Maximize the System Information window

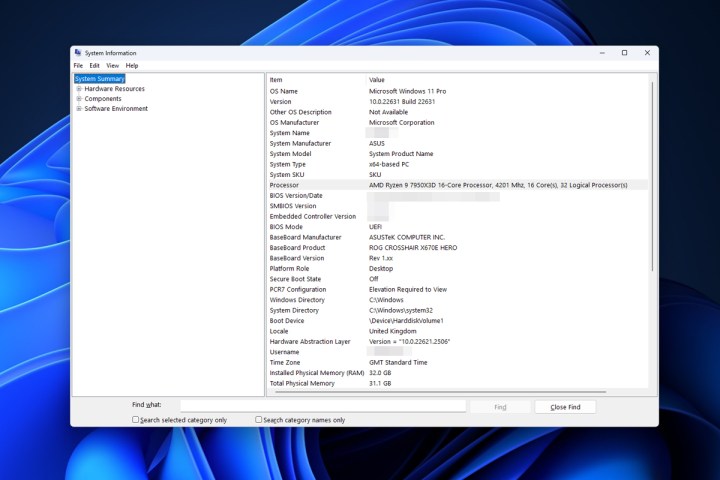[x=624, y=53]
